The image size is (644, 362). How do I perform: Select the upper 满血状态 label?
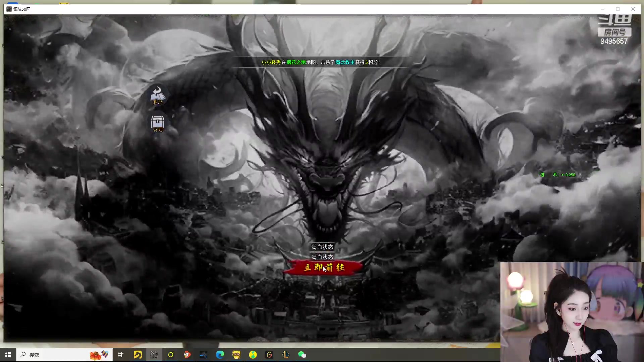(x=322, y=247)
